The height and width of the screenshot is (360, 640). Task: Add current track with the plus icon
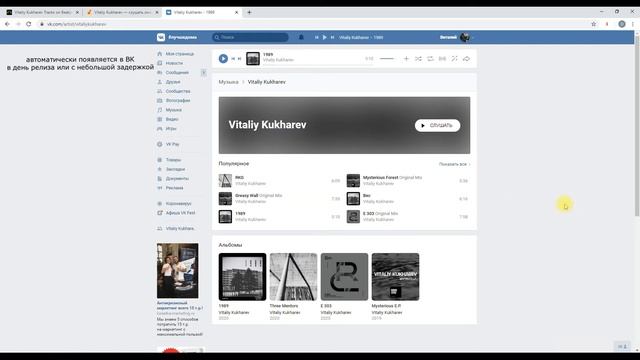point(406,59)
